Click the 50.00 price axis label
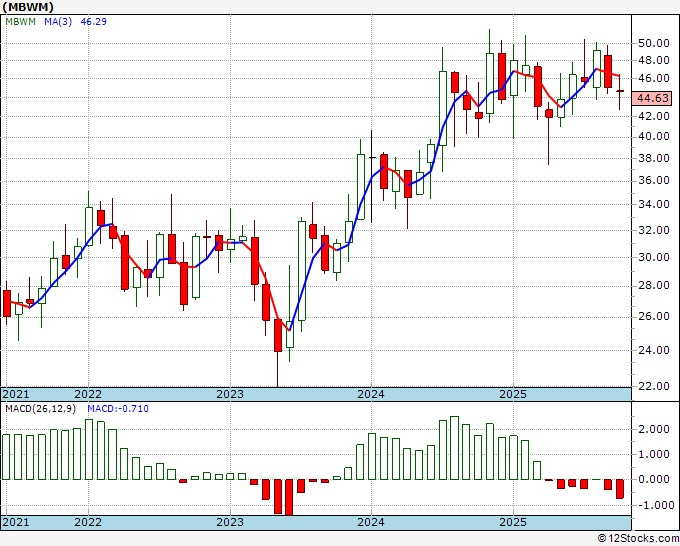The image size is (680, 546). 654,44
